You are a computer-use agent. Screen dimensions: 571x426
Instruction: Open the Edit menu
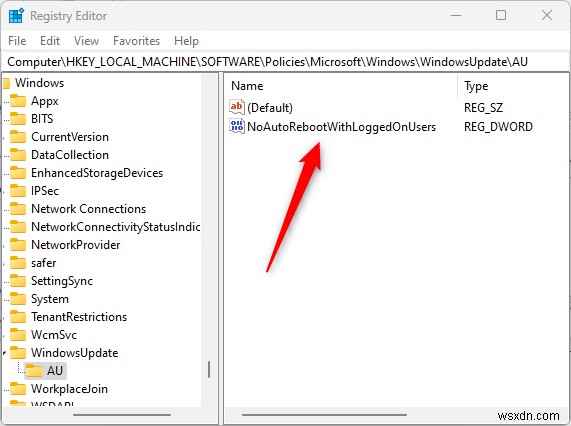50,41
